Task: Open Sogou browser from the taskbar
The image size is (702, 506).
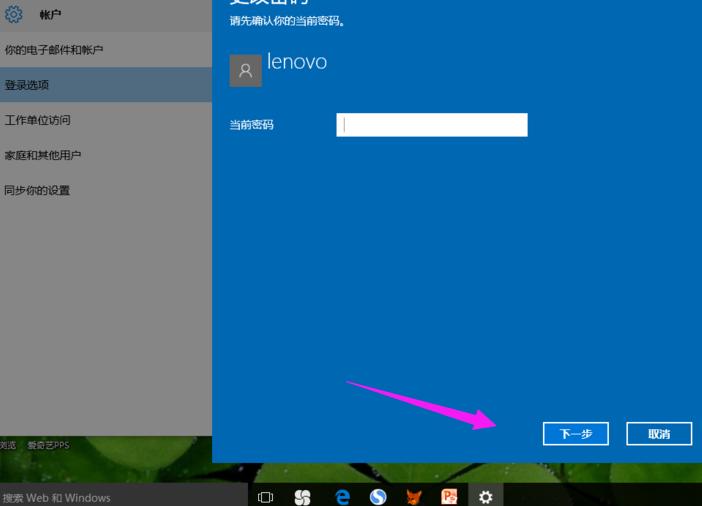Action: (x=378, y=496)
